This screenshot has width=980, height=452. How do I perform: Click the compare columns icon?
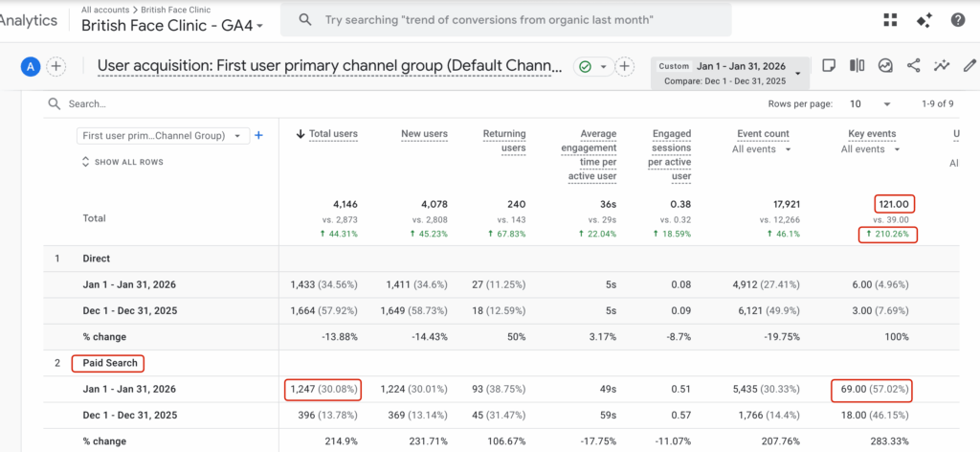point(857,66)
